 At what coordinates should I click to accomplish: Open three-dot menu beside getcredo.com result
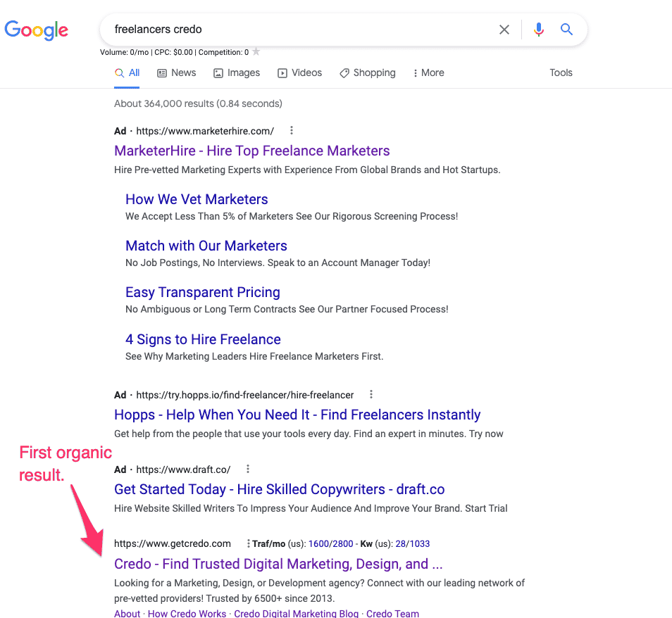[248, 543]
